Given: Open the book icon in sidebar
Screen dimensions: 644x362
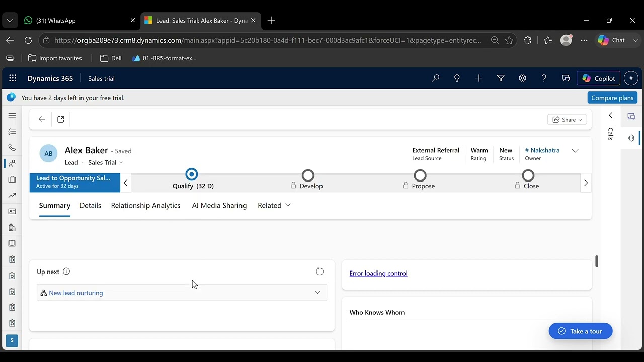Looking at the screenshot, I should [x=12, y=243].
